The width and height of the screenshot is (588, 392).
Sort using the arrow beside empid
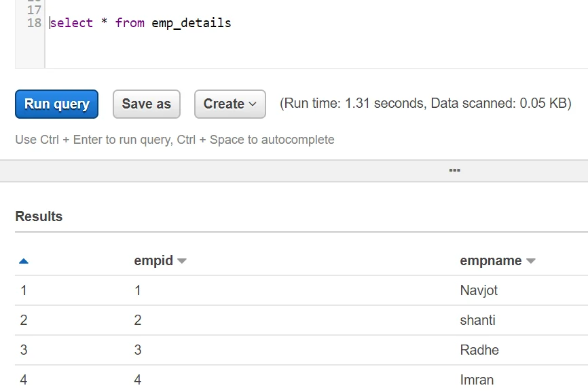(x=181, y=261)
